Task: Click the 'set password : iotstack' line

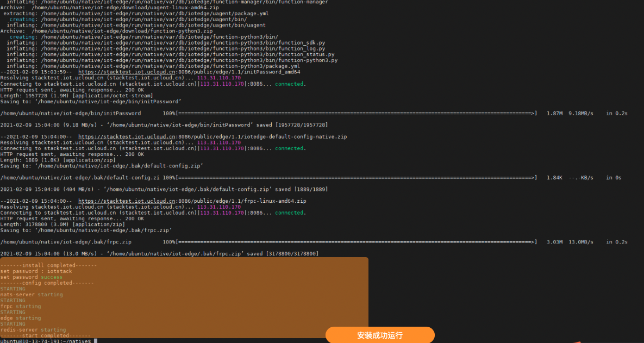Action: click(36, 271)
